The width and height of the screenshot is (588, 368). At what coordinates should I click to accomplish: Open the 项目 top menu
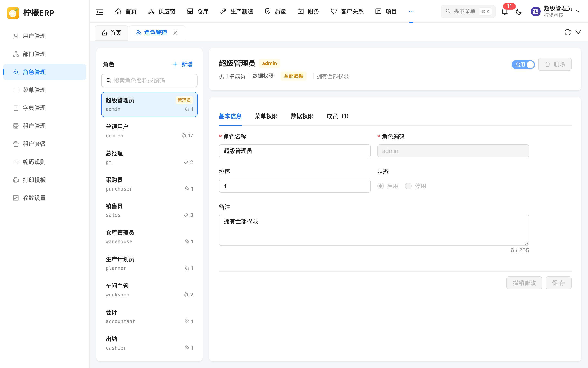click(386, 11)
